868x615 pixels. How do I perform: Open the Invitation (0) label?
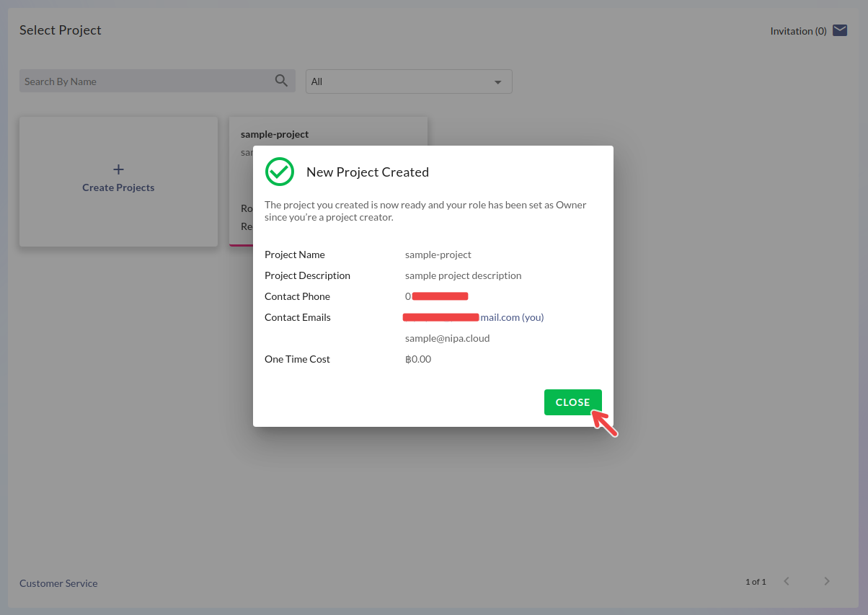[x=798, y=31]
